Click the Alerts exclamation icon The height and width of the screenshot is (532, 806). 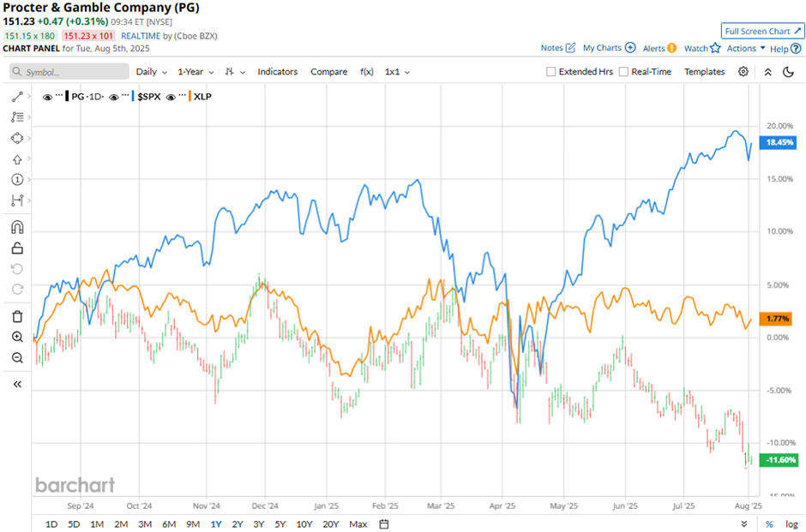coord(672,48)
